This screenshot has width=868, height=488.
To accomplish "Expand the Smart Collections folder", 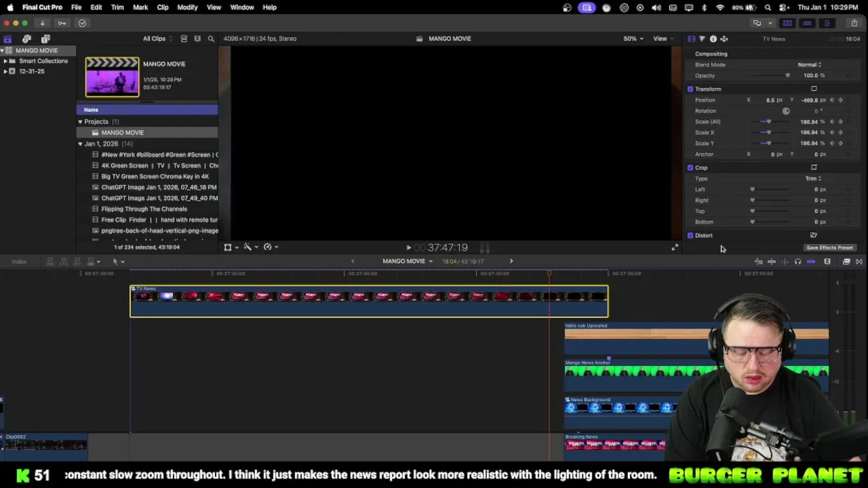I will (5, 61).
